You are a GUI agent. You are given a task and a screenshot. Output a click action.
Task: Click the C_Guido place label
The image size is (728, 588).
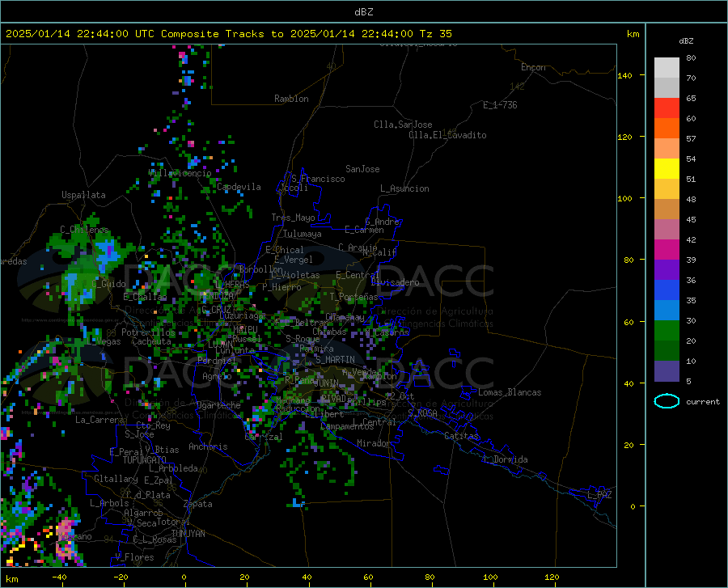point(108,284)
